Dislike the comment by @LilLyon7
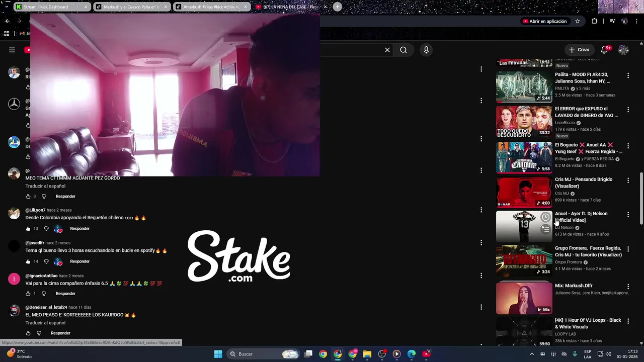 click(46, 229)
